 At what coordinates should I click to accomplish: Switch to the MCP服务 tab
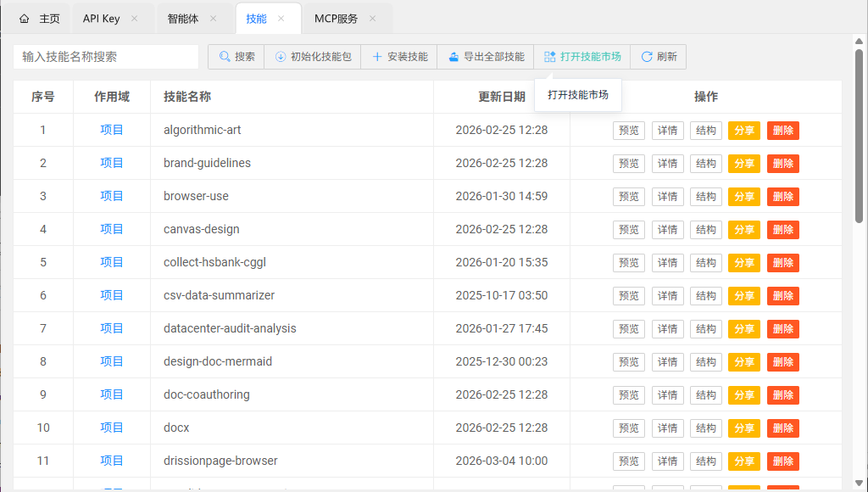[x=336, y=19]
